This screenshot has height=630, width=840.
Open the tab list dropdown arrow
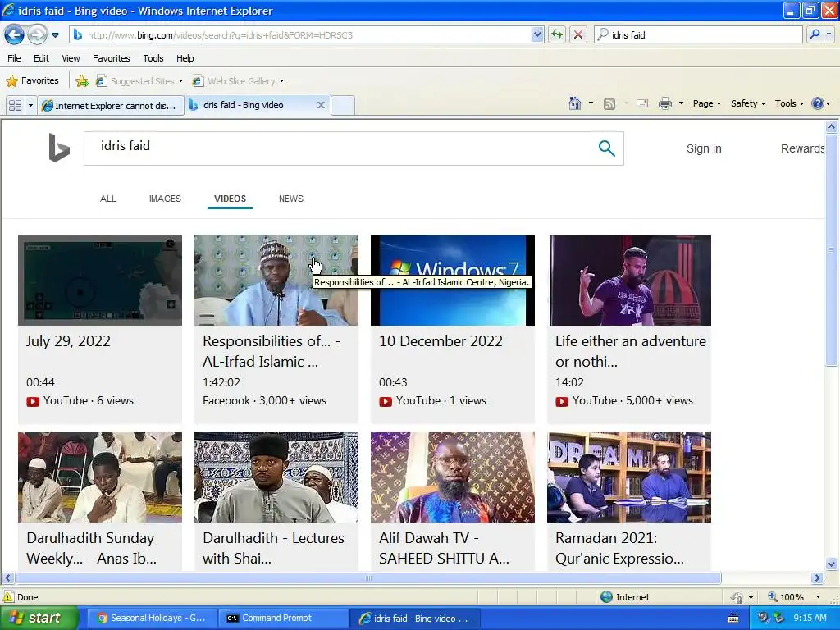tap(30, 105)
